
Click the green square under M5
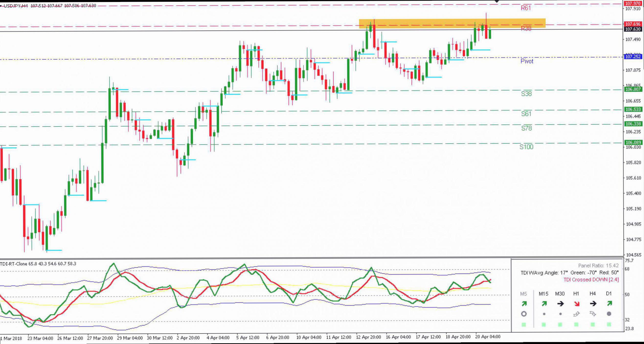524,324
